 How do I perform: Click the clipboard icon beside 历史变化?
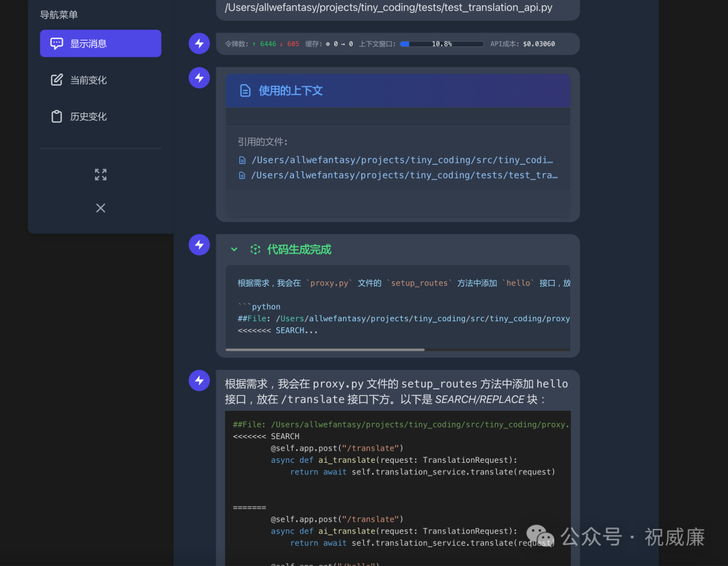[x=57, y=116]
